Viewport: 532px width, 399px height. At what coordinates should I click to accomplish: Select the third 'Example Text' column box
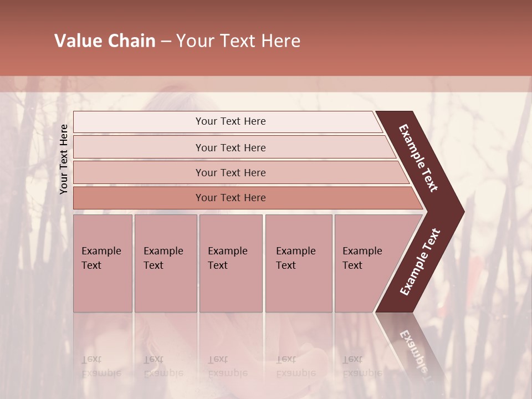(x=231, y=263)
